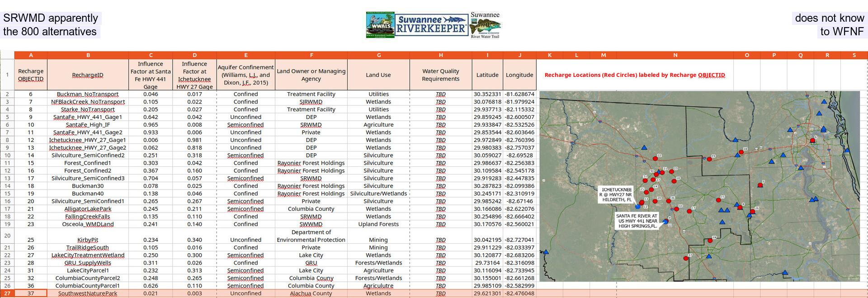Select column B header
Viewport: 868px width, 298px height.
tap(88, 55)
